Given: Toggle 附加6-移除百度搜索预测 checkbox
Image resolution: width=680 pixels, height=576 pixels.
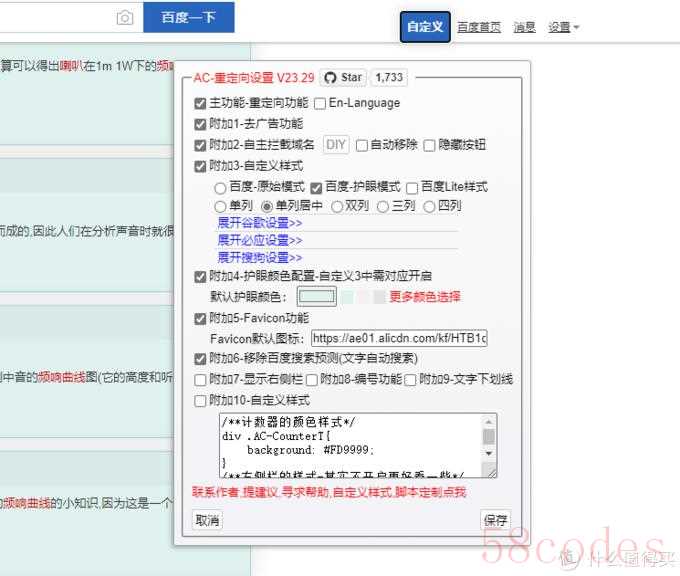Looking at the screenshot, I should [200, 359].
